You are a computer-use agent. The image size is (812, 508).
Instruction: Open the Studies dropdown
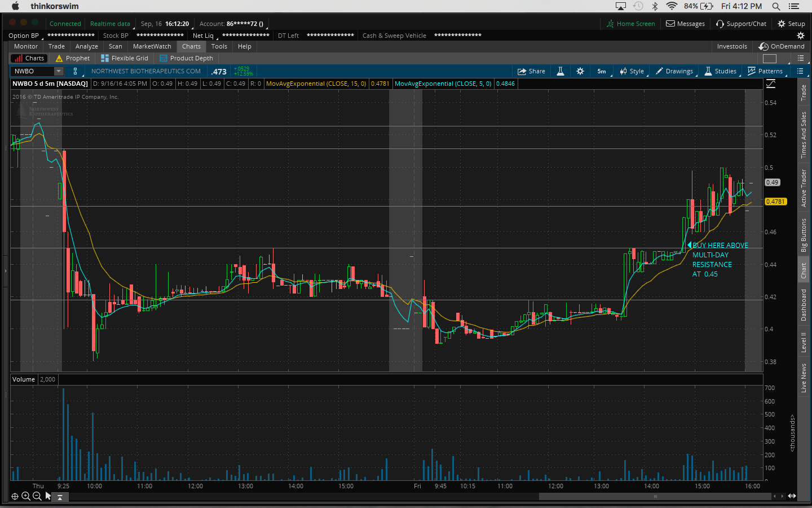tap(721, 71)
